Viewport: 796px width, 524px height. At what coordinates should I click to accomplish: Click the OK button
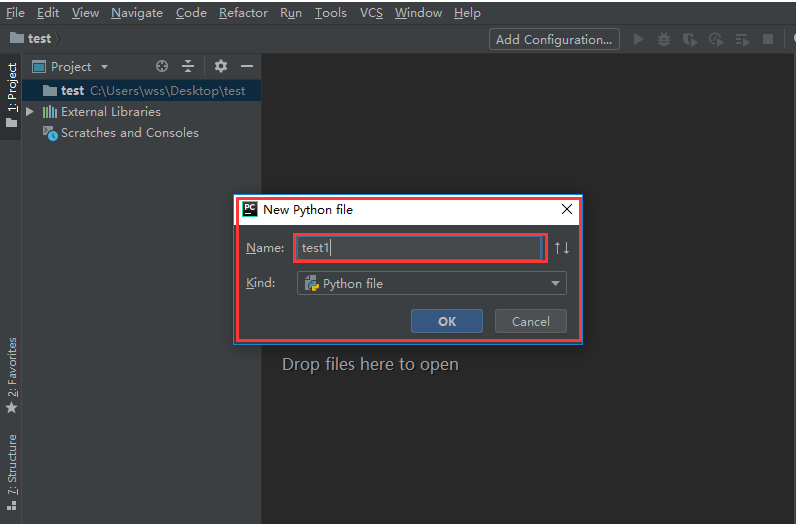click(447, 321)
